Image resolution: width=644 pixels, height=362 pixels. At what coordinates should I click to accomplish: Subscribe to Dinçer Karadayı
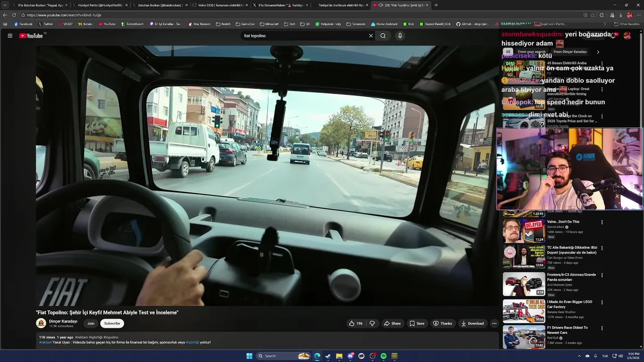pos(112,323)
